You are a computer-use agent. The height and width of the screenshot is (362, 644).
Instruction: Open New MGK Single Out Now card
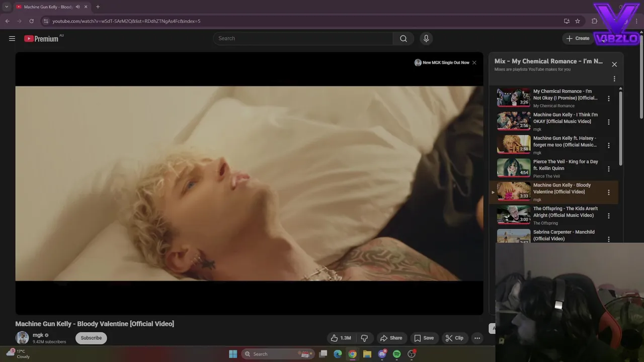coord(442,63)
